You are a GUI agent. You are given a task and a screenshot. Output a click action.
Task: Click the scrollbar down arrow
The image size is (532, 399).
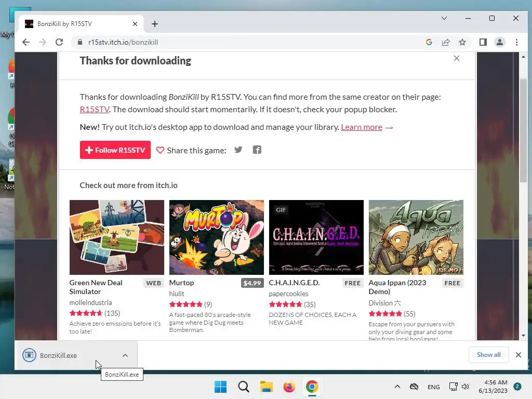click(523, 336)
